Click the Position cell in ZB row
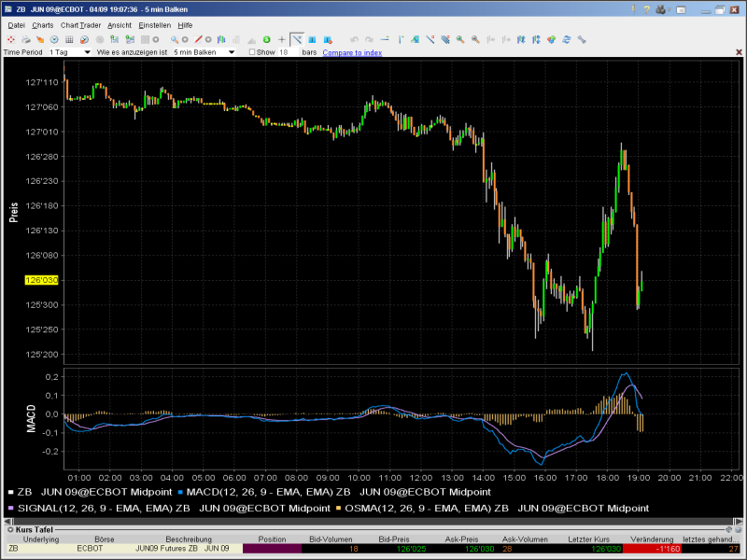 pos(272,549)
